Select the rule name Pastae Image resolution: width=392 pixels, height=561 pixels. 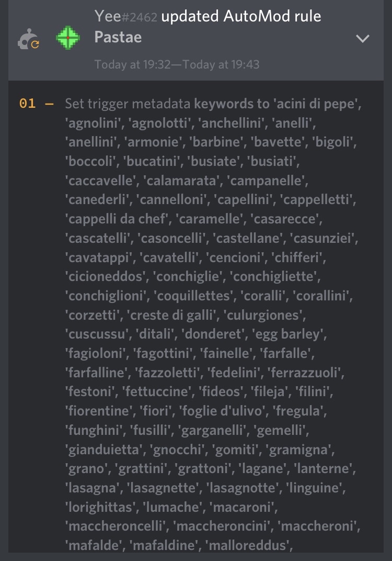pos(118,37)
